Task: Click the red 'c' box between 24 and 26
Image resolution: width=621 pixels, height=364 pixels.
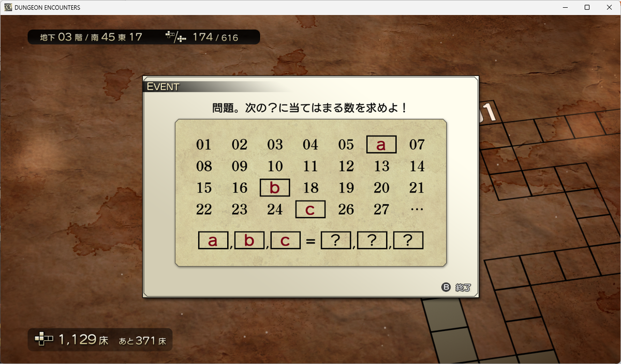Action: (x=310, y=209)
